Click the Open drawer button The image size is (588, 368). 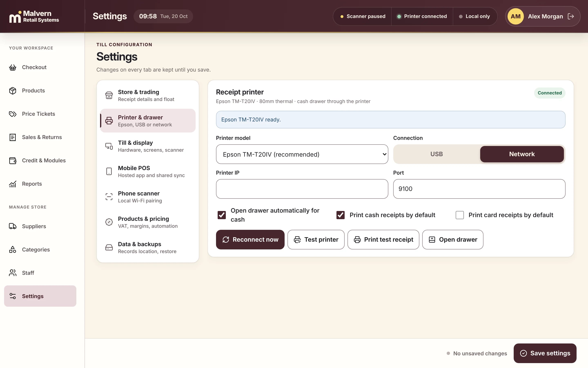(452, 239)
